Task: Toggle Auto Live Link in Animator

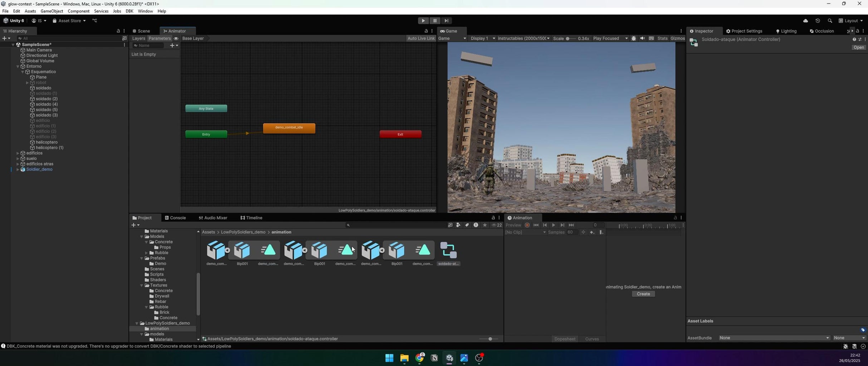Action: point(421,38)
